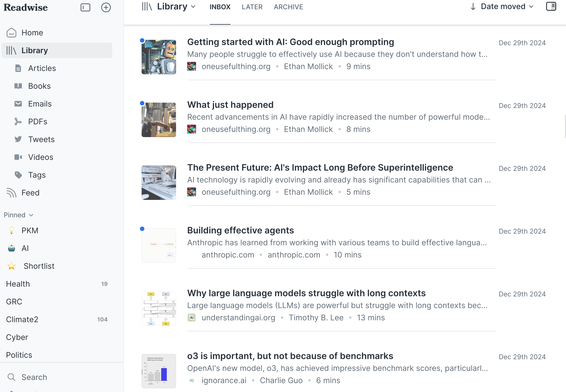Image resolution: width=566 pixels, height=392 pixels.
Task: Go to Home from the sidebar
Action: click(x=32, y=32)
